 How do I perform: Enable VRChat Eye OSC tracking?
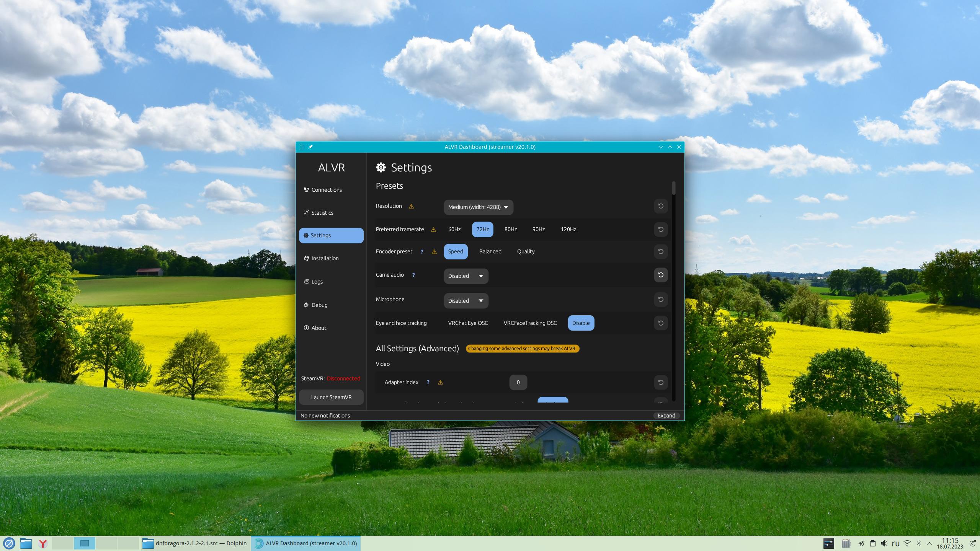pyautogui.click(x=468, y=323)
